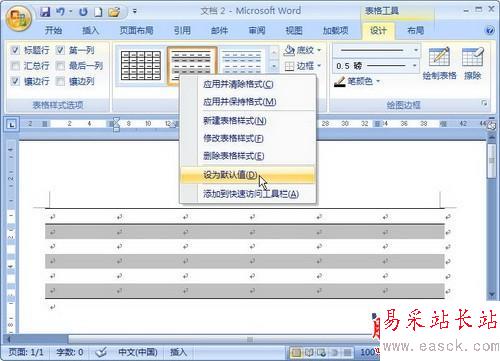Screen dimensions: 500x361
Task: Choose the plain grid table style thumbnail
Action: [141, 65]
